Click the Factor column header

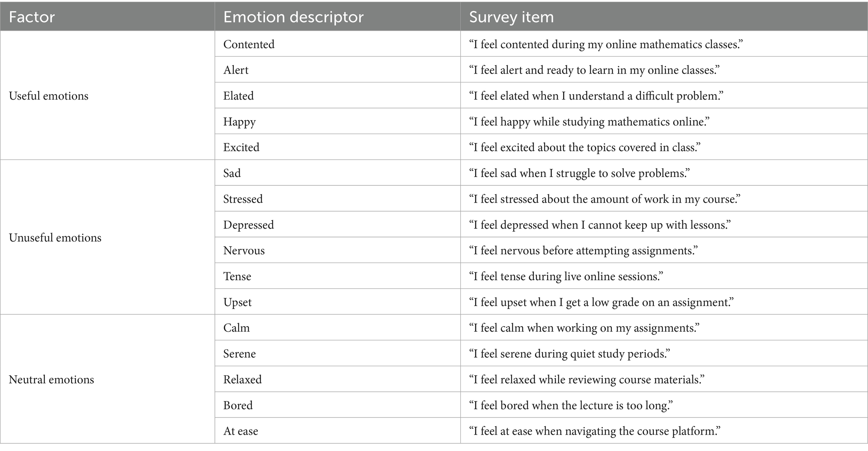coord(32,17)
